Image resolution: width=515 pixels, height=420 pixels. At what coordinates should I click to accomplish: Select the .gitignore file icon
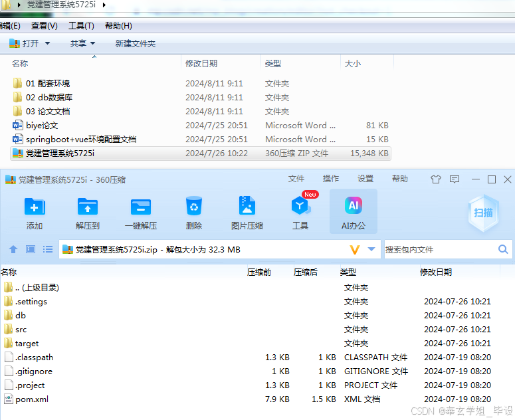coord(9,371)
